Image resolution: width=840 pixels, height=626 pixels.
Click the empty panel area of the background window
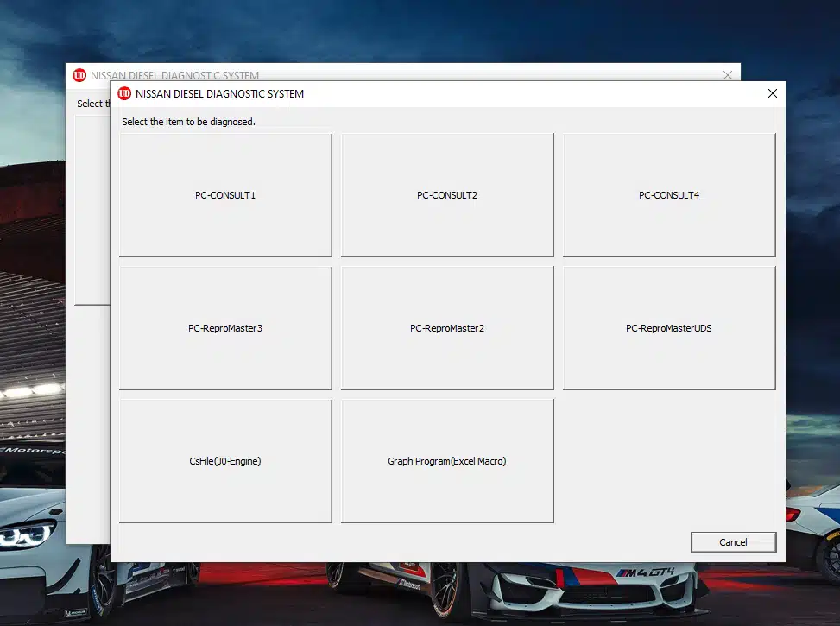(92, 207)
